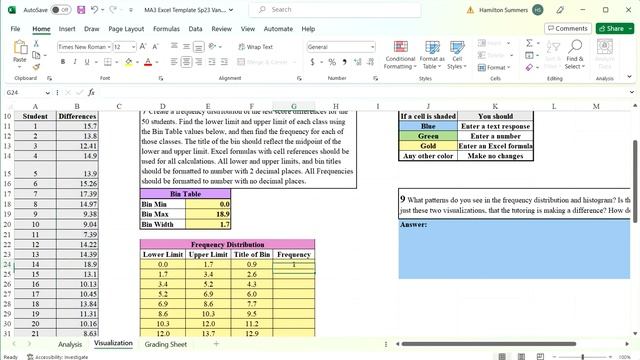Click the Undo arrow icon

(x=94, y=9)
